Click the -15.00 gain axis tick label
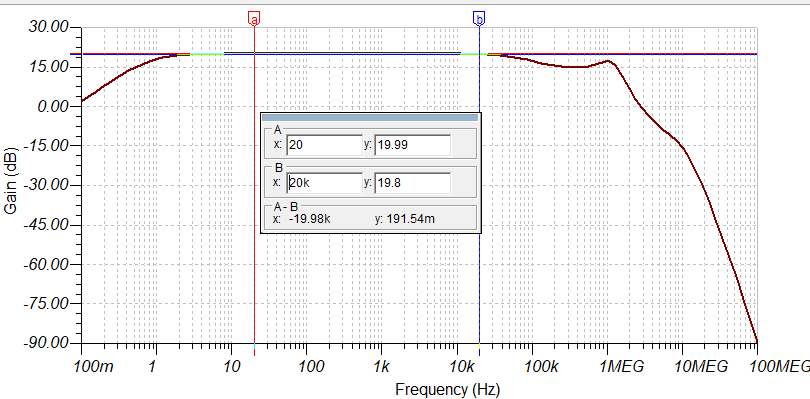Viewport: 810px width, 399px height. (x=46, y=146)
